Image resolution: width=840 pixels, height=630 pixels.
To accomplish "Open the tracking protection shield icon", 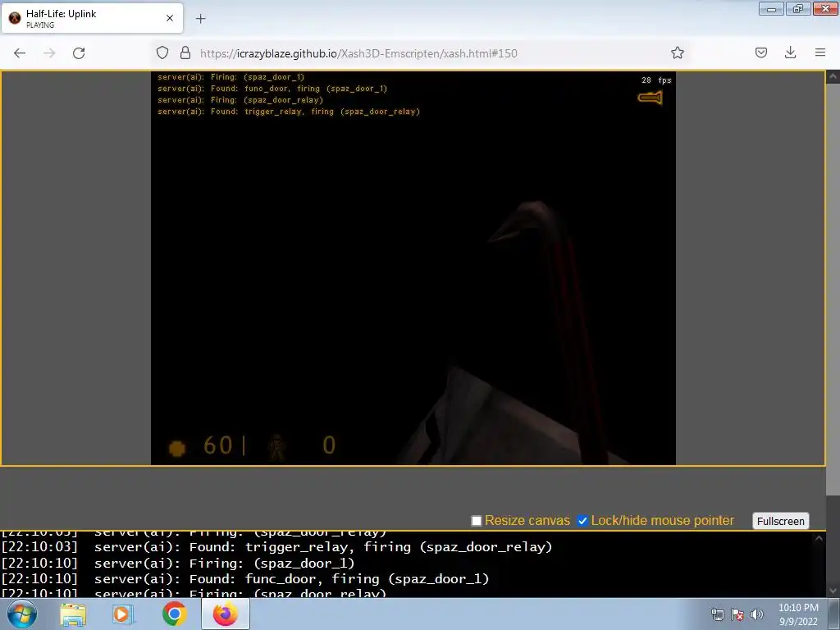I will (x=162, y=52).
